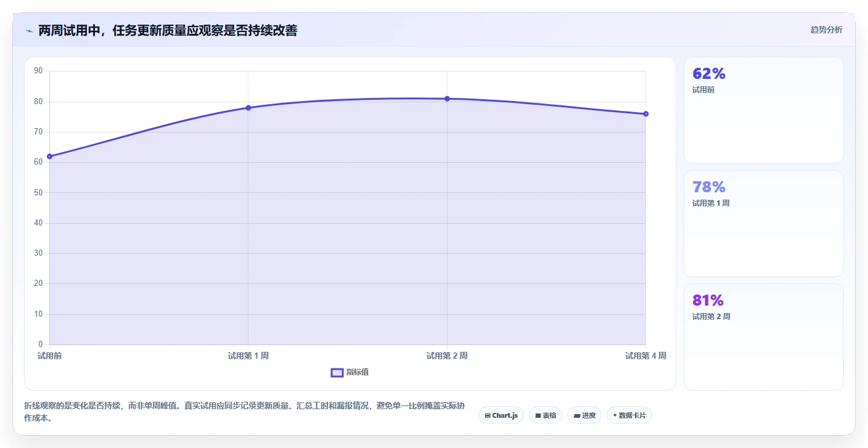Screen dimensions: 868x448
Task: Click the 指标值 legend color box
Action: [x=337, y=372]
